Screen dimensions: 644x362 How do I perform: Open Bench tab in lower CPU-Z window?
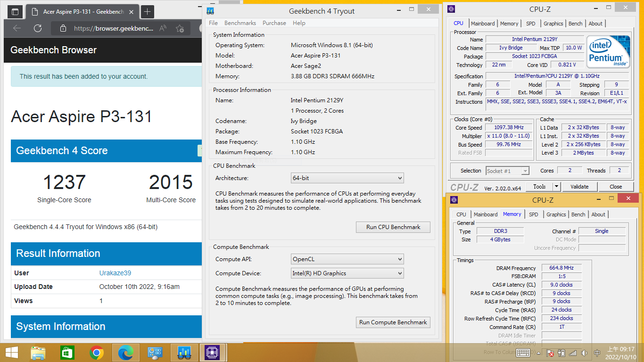578,214
